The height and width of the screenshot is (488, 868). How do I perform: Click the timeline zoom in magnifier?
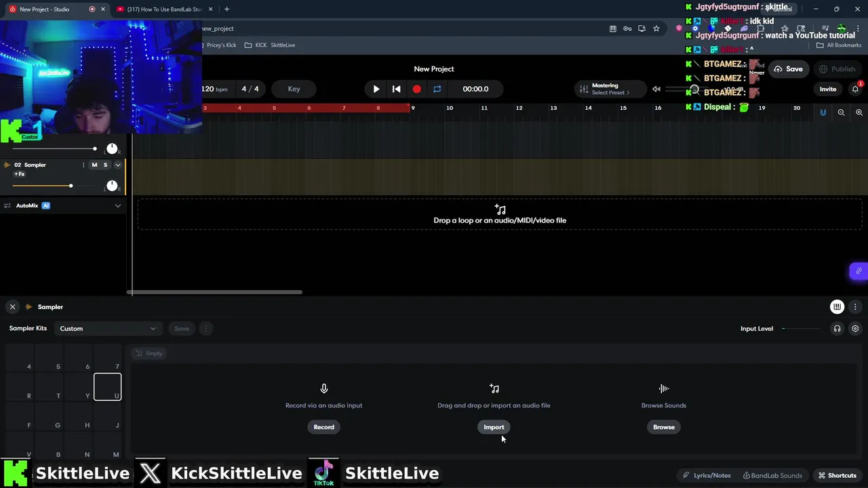859,113
